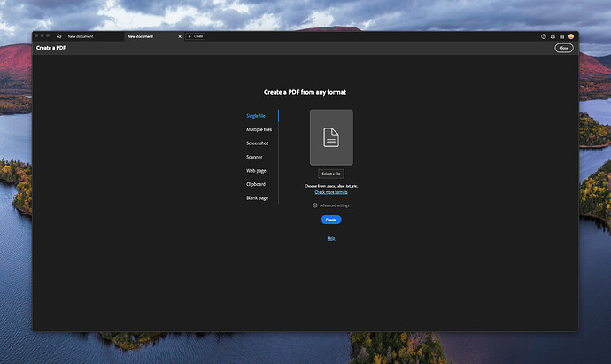This screenshot has height=364, width=611.
Task: Open the notifications bell
Action: coord(553,36)
